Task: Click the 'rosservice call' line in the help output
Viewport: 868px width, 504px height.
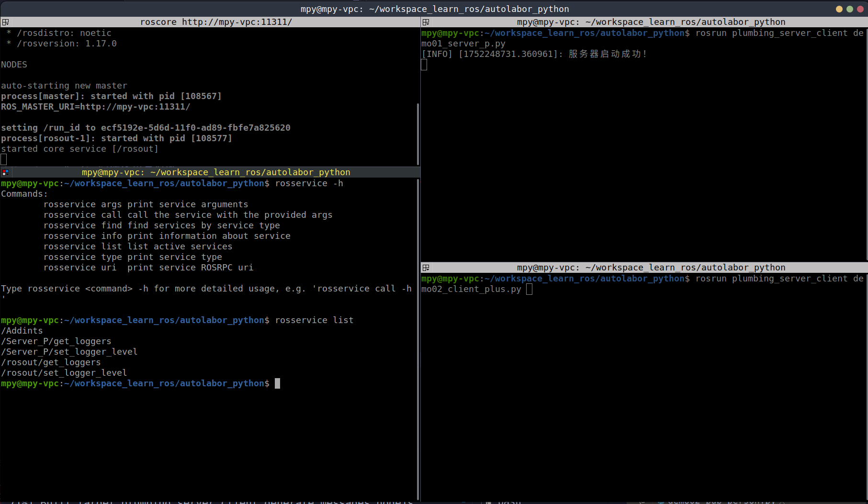Action: 188,215
